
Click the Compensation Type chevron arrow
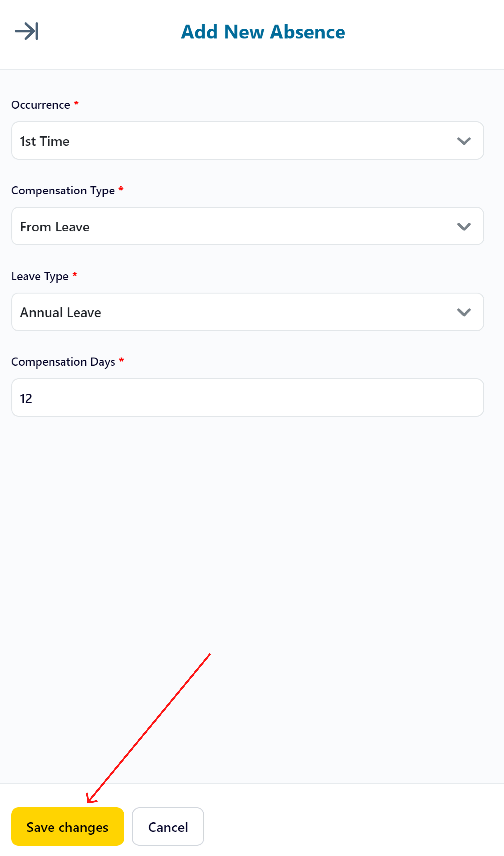click(x=464, y=226)
